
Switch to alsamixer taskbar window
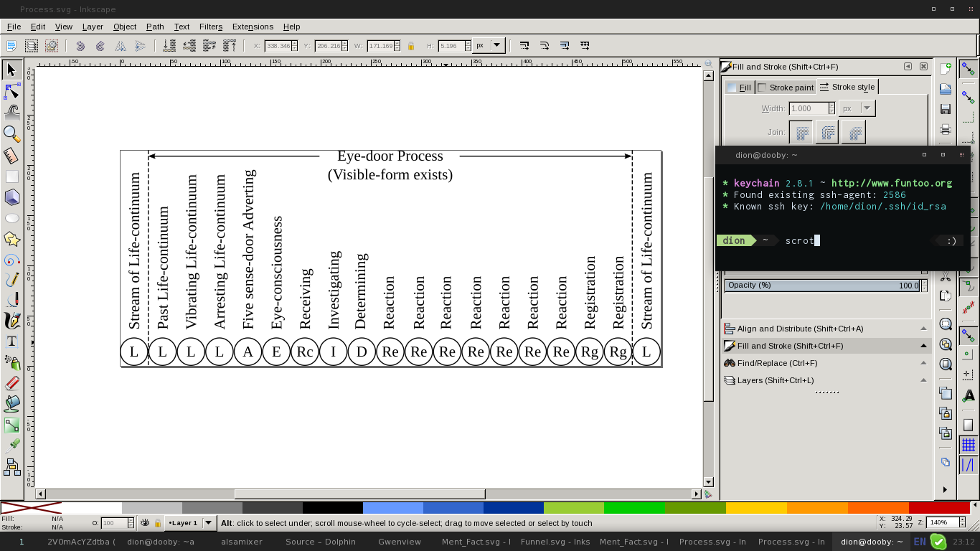point(242,542)
